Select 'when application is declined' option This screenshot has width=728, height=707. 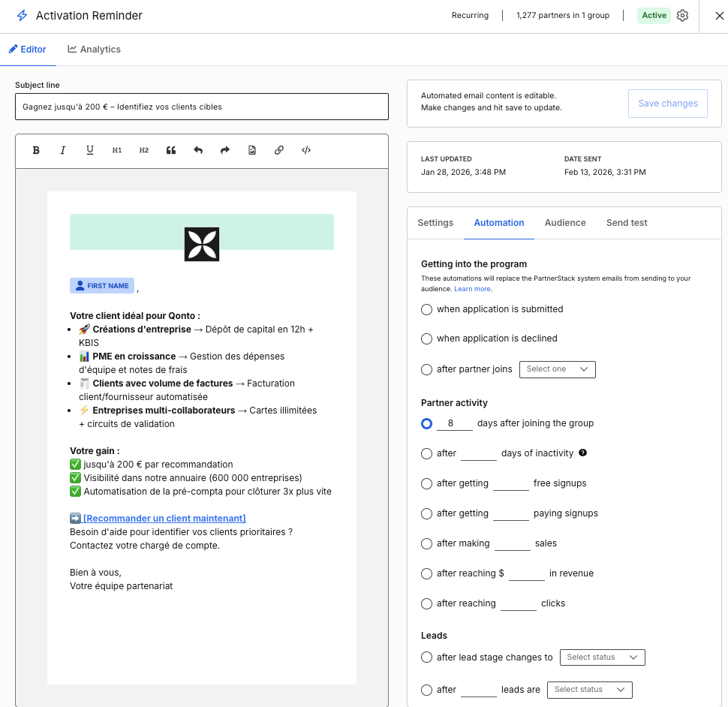[x=427, y=338]
